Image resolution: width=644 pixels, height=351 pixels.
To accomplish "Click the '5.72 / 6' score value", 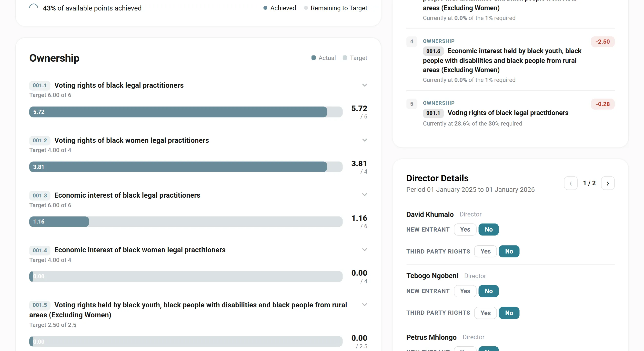I will [359, 112].
